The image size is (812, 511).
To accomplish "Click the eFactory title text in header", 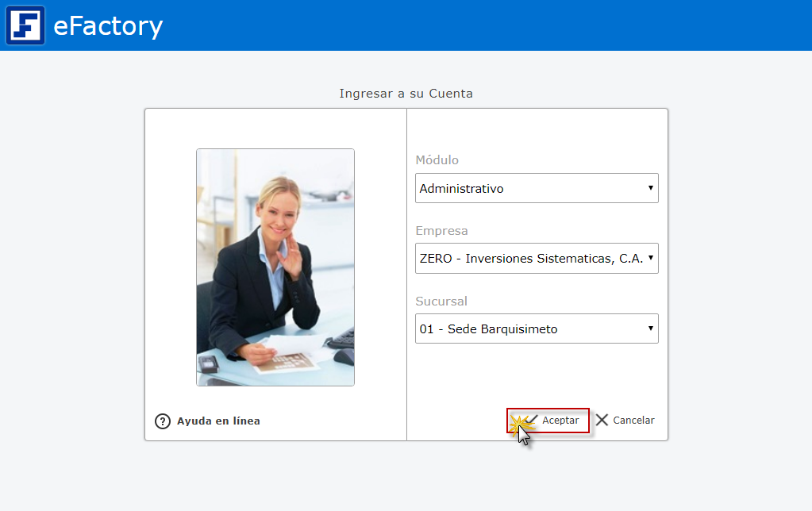I will (x=108, y=26).
